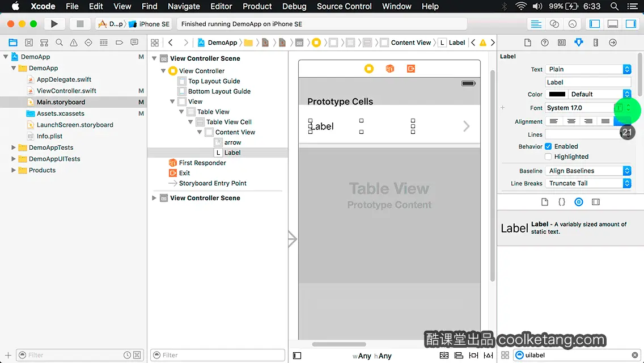Expand the second View Controller Scene
Screen dimensions: 644x363
tap(154, 198)
